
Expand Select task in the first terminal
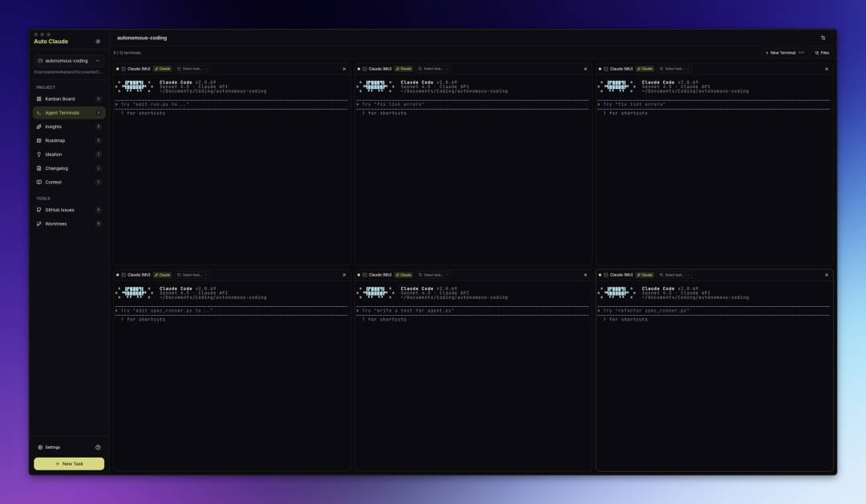pyautogui.click(x=192, y=69)
